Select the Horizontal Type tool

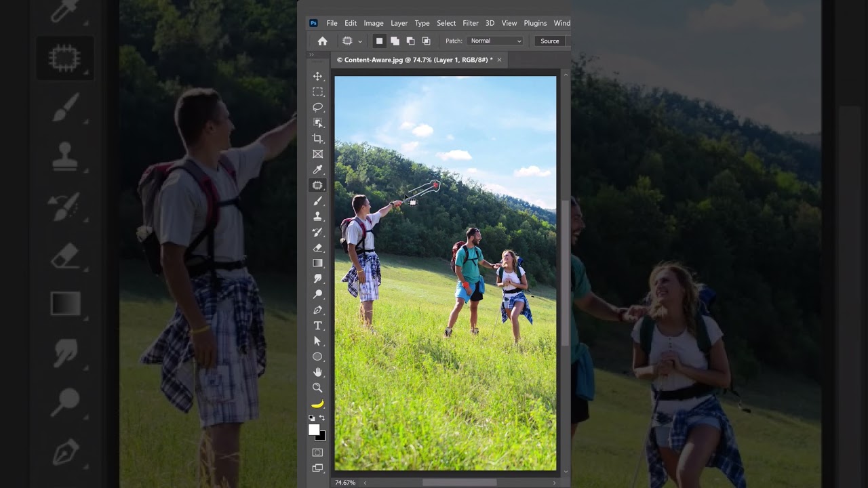pyautogui.click(x=317, y=325)
